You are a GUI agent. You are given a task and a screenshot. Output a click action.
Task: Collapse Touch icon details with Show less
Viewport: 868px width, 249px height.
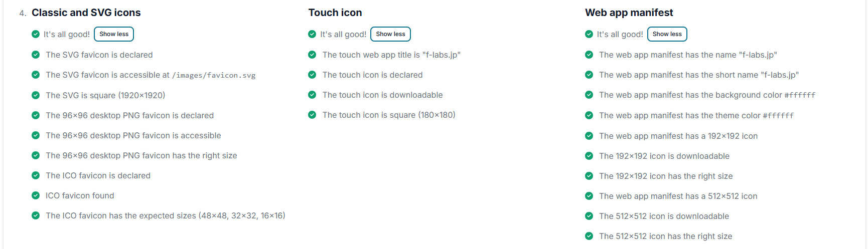[390, 34]
